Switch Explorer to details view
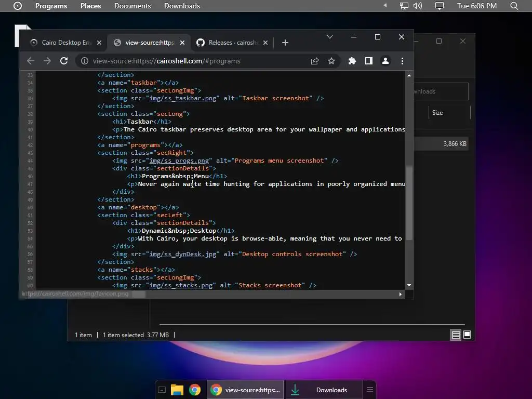Screen dimensions: 532x399 tap(456, 335)
